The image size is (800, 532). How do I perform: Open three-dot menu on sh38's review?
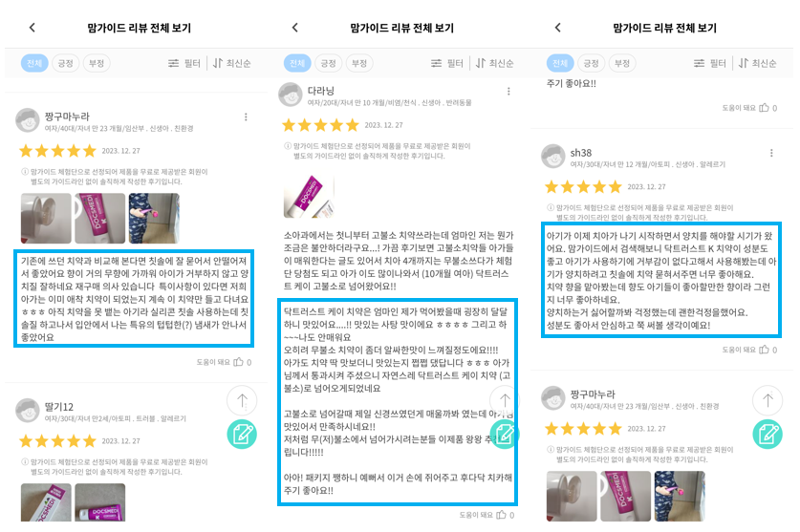pyautogui.click(x=771, y=153)
